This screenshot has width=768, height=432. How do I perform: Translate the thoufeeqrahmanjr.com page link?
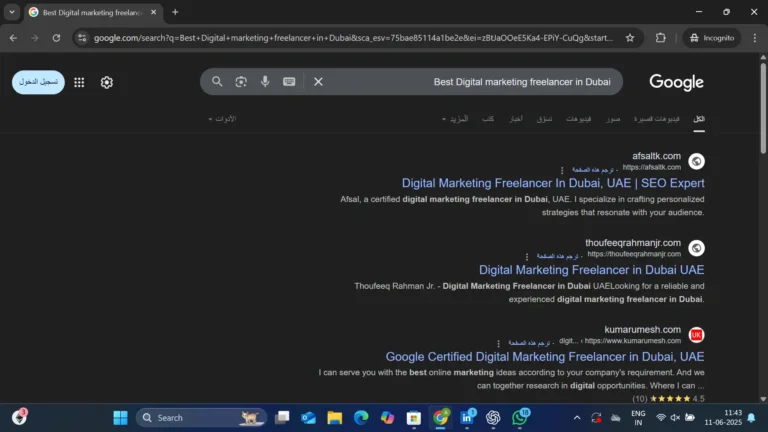click(557, 257)
